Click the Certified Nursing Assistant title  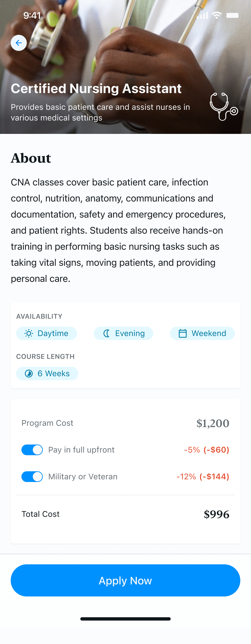(96, 89)
